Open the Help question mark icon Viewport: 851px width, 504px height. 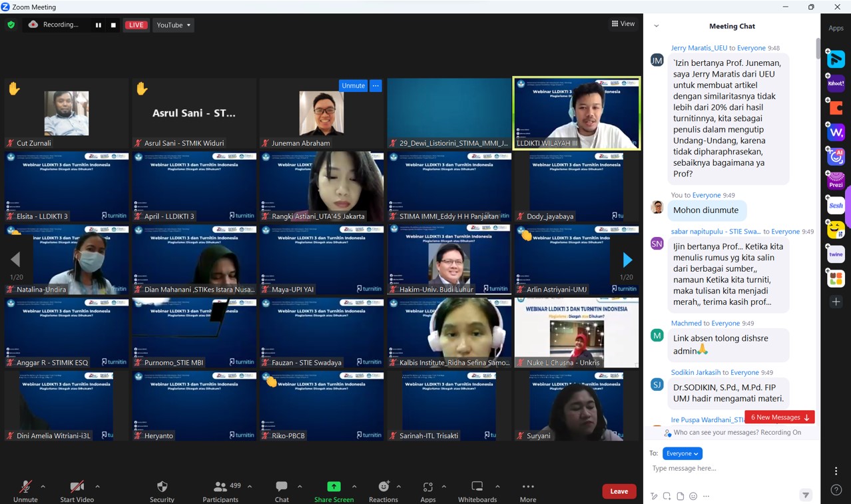coord(836,490)
